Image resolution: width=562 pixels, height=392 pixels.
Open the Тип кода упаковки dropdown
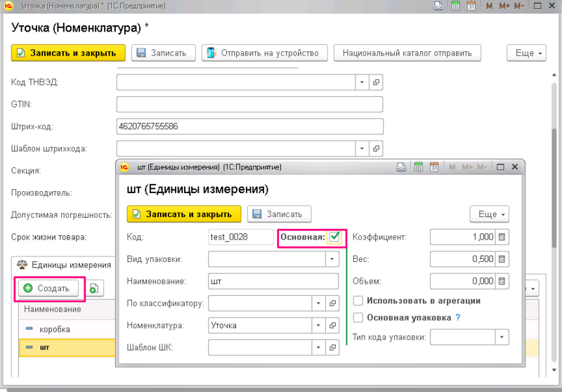click(501, 337)
